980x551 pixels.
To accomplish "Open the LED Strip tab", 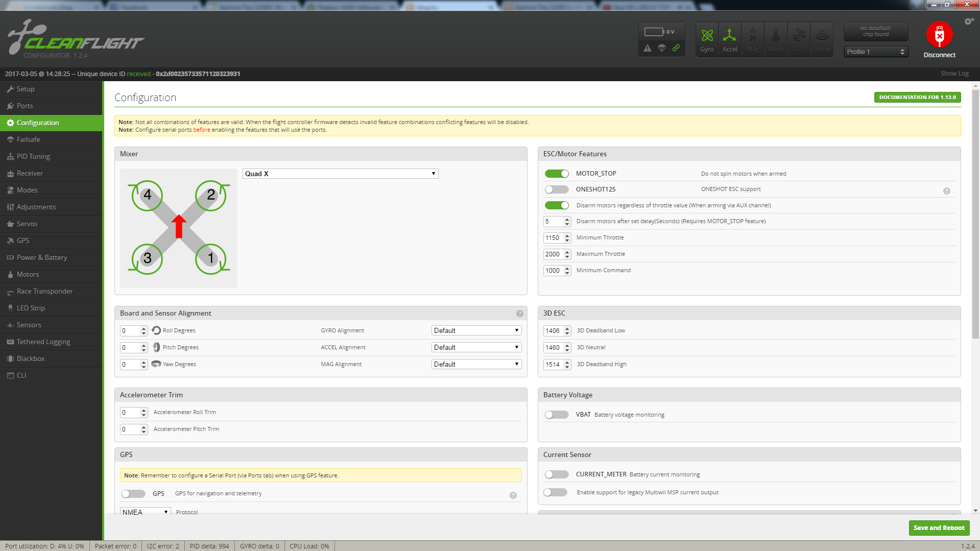I will click(x=51, y=308).
